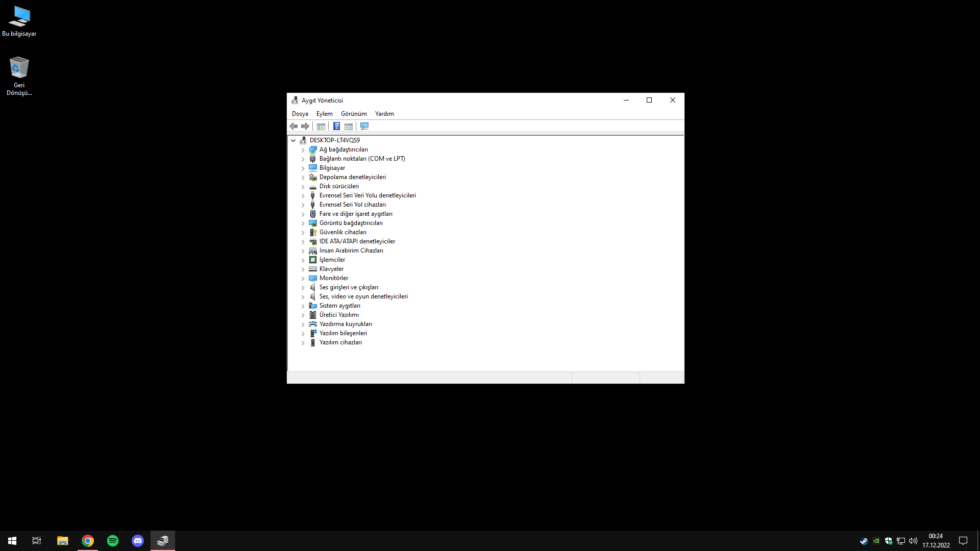Toggle the console tree pane toolbar icon
980x551 pixels.
(x=321, y=126)
